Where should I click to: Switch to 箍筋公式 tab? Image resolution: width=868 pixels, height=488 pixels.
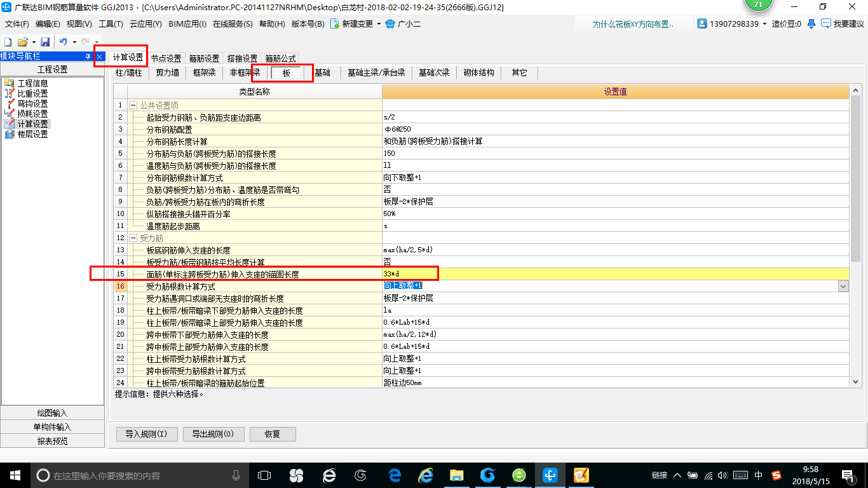[x=280, y=58]
